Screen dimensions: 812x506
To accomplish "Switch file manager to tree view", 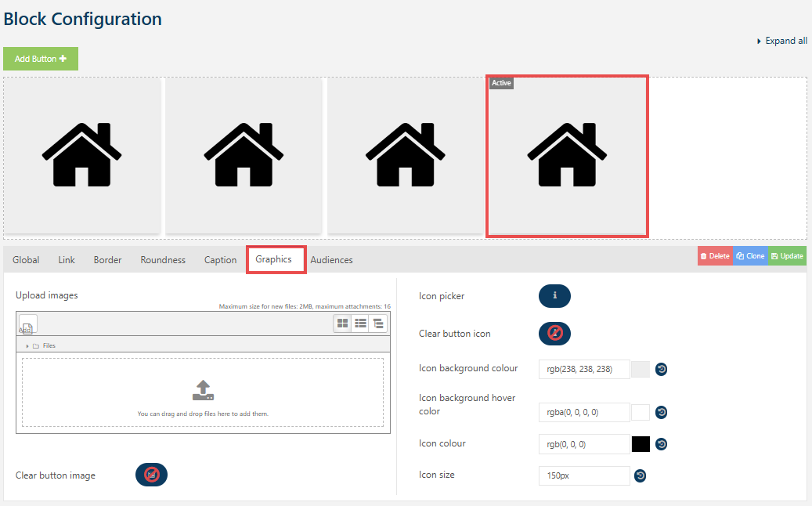I will (x=378, y=323).
